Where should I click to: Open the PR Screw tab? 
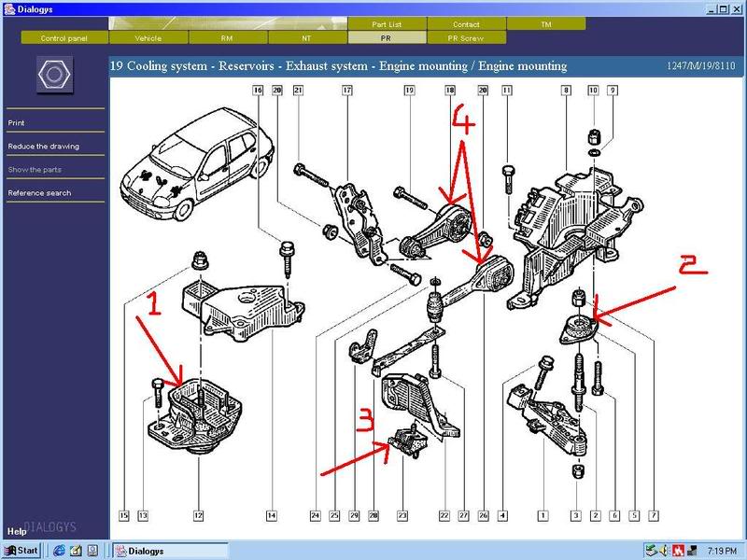tap(466, 38)
